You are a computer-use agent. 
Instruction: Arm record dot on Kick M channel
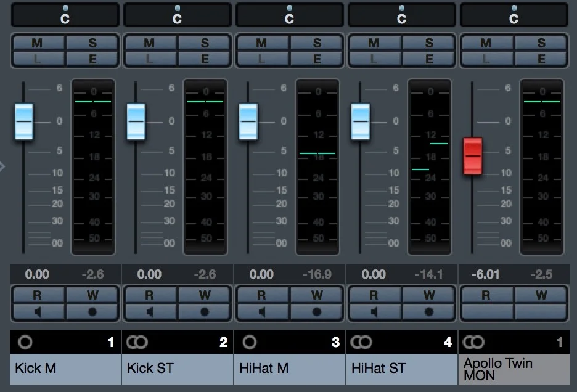[92, 312]
